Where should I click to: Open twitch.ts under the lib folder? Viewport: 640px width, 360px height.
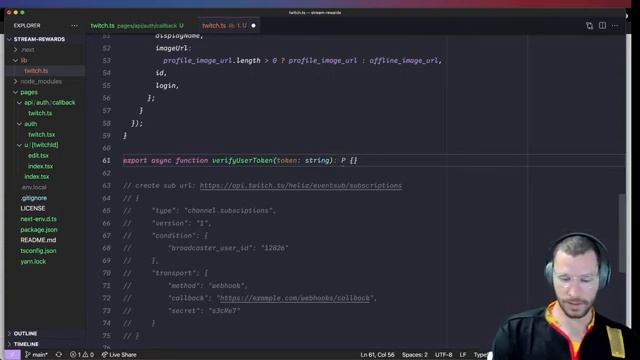[x=36, y=71]
